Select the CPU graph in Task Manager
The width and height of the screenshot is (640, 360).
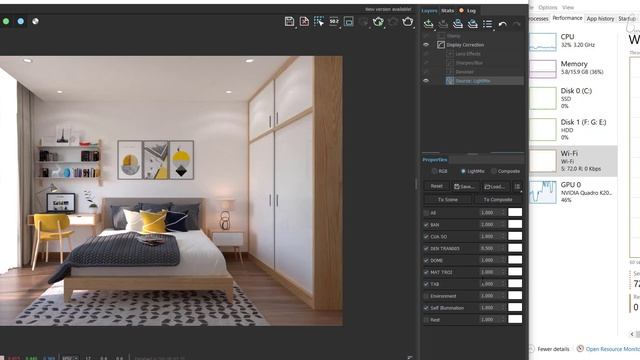[x=542, y=42]
